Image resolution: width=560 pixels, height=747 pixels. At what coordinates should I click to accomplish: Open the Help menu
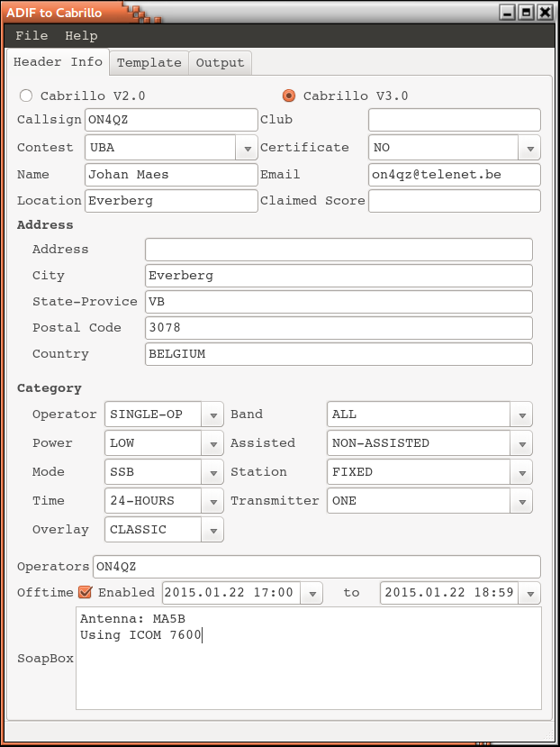tap(81, 36)
